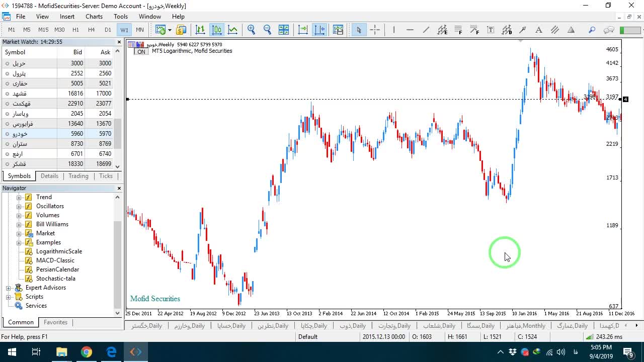Viewport: 644px width, 362px height.
Task: Click the Market Watch vertical scrollbar
Action: 118,109
